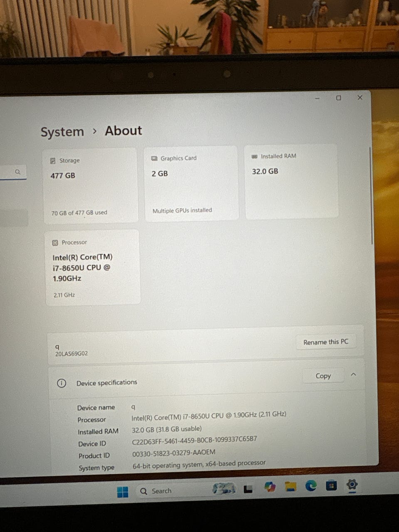Click the Storage card icon
This screenshot has width=399, height=532.
coord(53,161)
